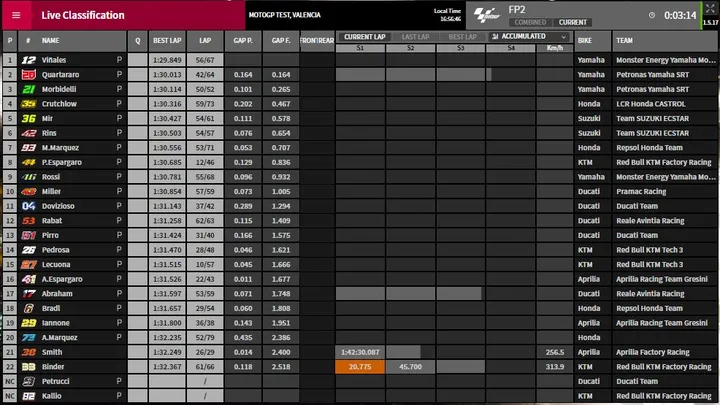Click Binder's 45.700 S2 time
720x405 pixels.
(x=410, y=367)
